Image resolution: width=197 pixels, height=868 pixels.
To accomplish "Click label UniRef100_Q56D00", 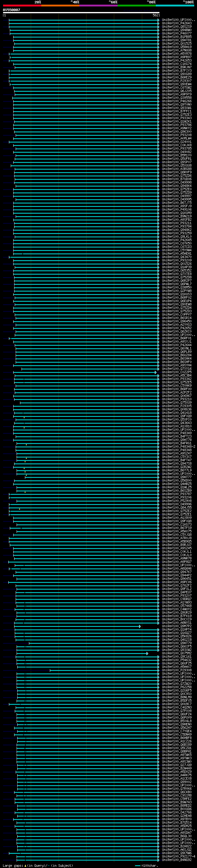I will click(x=176, y=481).
